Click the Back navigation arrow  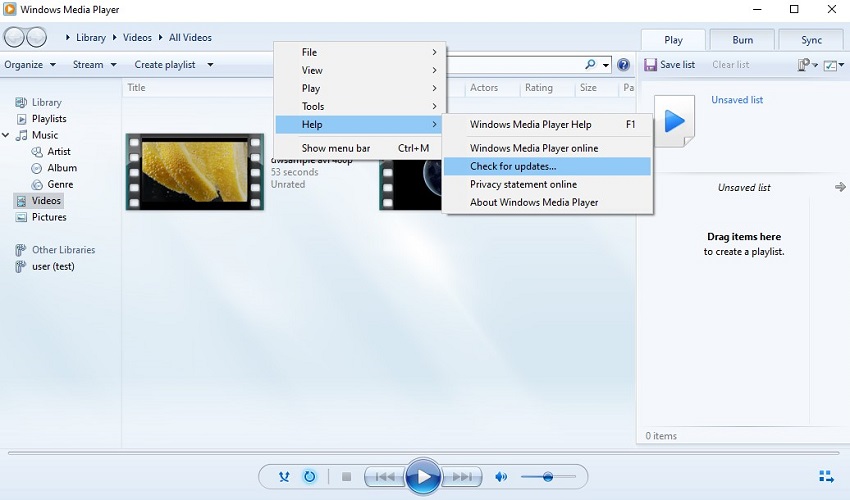pos(15,38)
